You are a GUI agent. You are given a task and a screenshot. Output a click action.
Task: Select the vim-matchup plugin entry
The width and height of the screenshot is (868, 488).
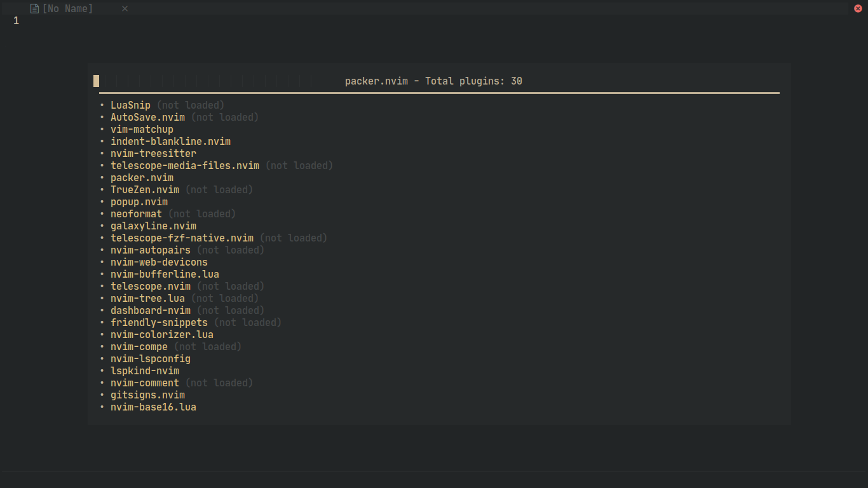point(142,129)
